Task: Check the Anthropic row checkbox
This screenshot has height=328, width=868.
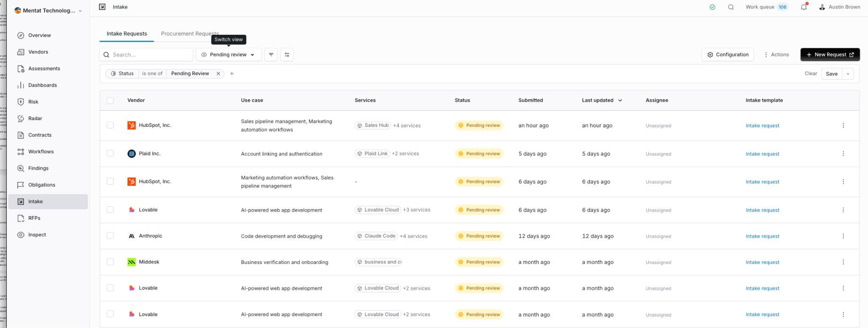Action: pos(110,235)
